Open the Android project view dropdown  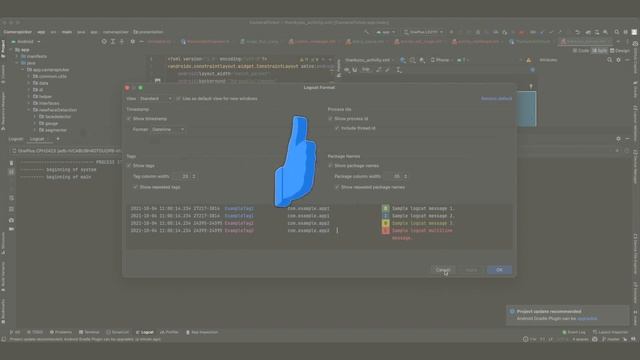coord(26,42)
